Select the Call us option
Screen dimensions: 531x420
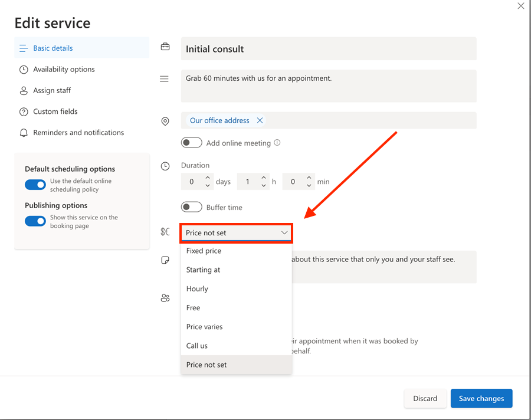point(237,346)
